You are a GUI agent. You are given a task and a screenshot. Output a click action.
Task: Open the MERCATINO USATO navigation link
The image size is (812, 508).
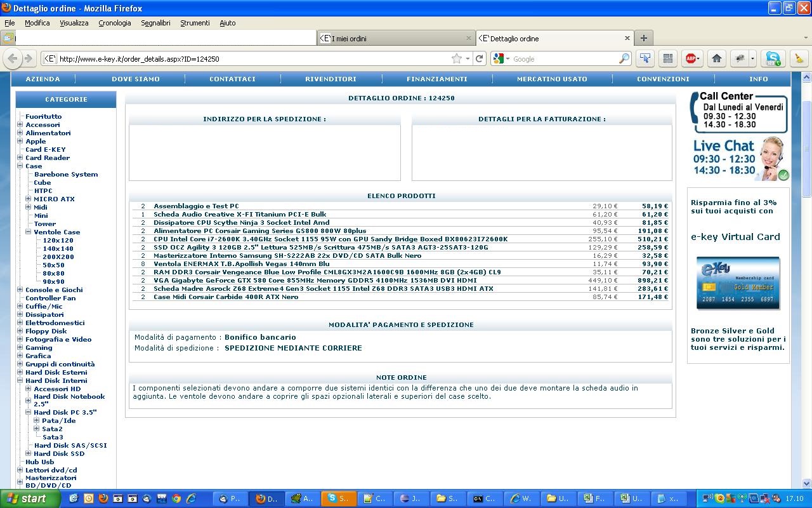click(552, 79)
